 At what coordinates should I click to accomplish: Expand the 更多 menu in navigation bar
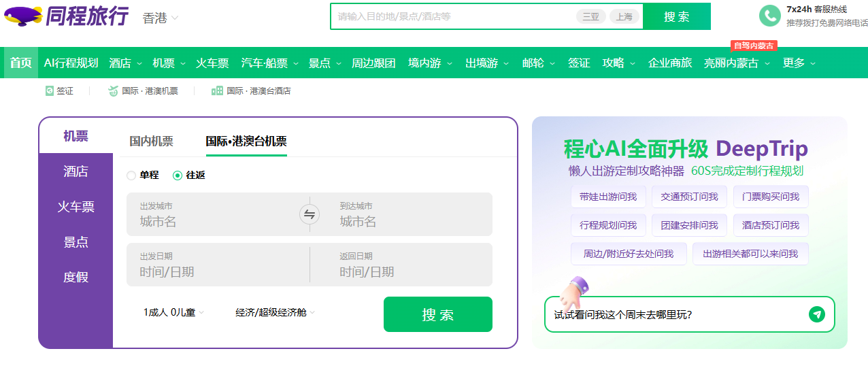click(x=799, y=63)
